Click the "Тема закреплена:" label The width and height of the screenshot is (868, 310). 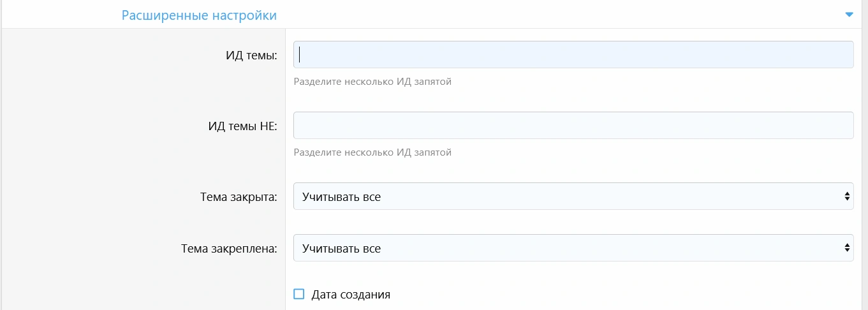229,249
